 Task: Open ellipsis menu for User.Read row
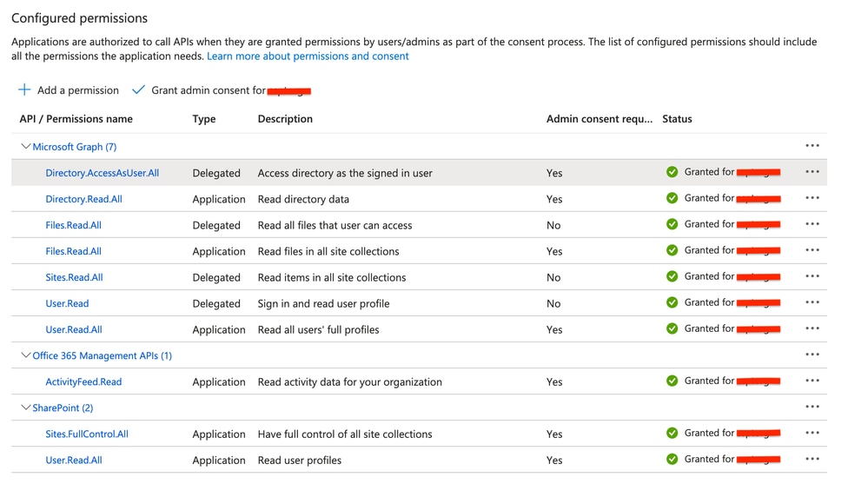[812, 302]
